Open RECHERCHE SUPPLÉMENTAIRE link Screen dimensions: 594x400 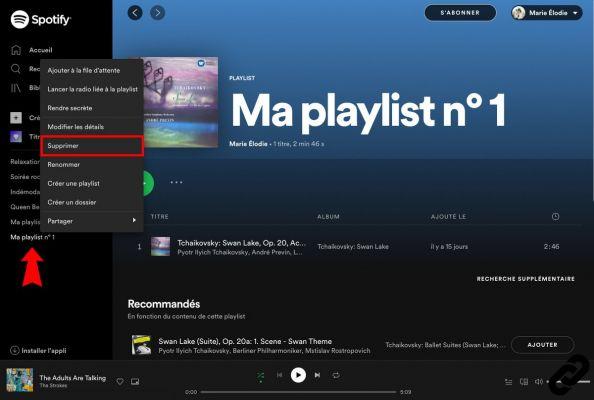525,279
